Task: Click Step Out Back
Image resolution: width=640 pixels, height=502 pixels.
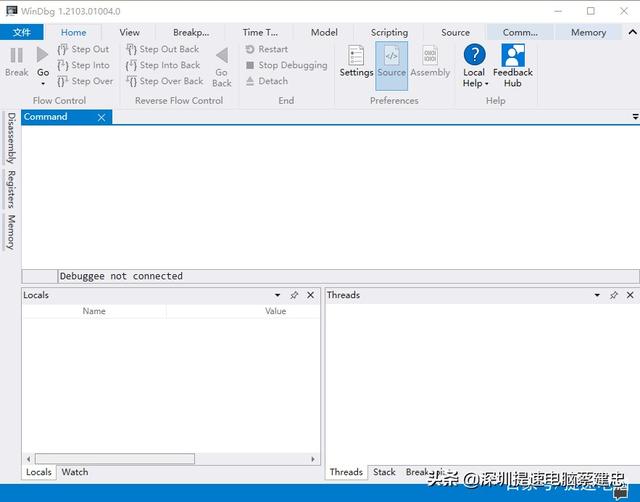Action: pyautogui.click(x=163, y=49)
